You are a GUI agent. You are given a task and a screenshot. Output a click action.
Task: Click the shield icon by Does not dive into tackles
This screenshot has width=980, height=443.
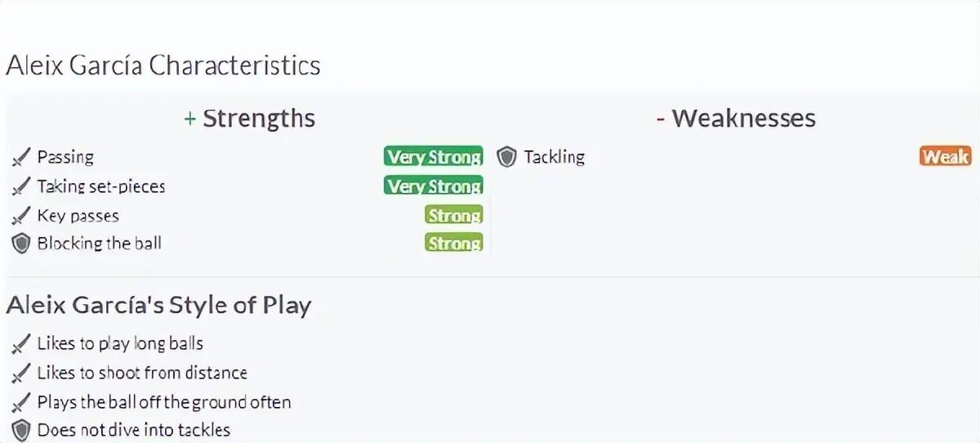pyautogui.click(x=21, y=430)
